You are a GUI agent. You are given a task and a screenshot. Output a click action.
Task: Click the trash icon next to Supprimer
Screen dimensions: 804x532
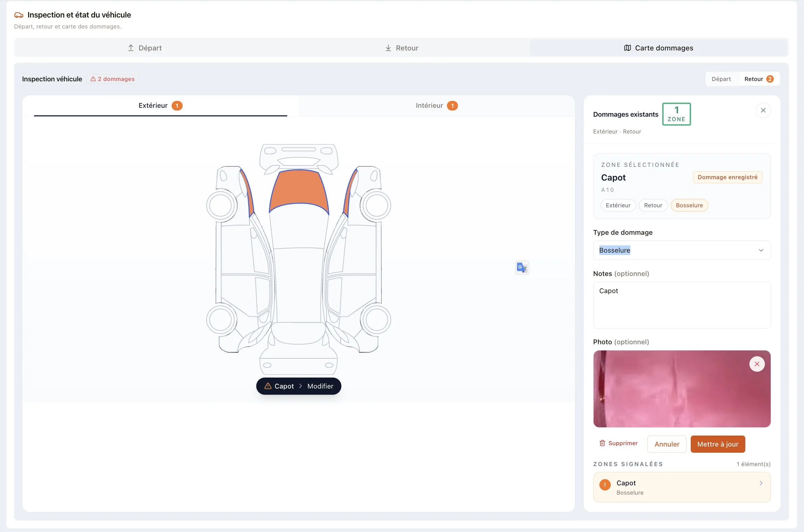click(602, 443)
